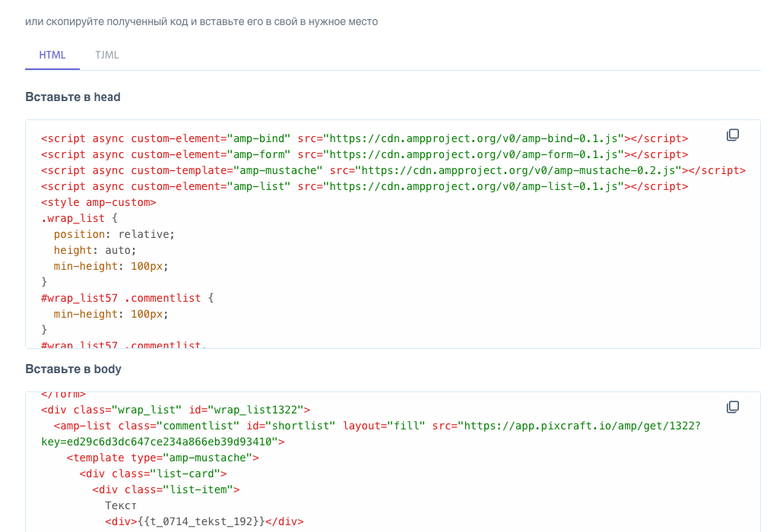This screenshot has width=783, height=532.
Task: Click the div class list-card line
Action: [x=154, y=474]
